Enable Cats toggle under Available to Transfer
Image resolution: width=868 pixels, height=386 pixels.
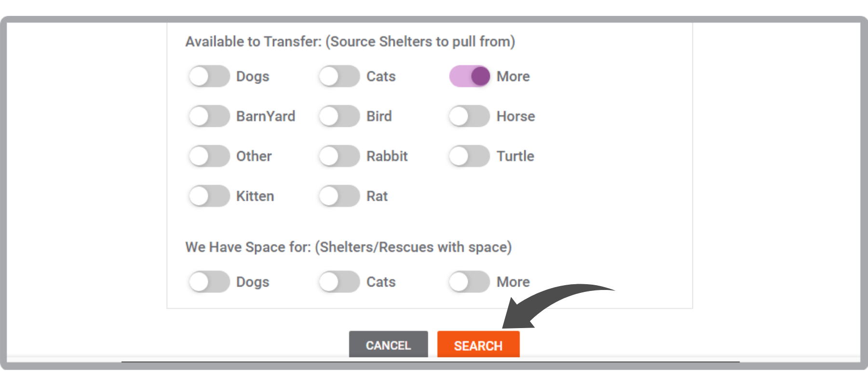click(x=339, y=76)
